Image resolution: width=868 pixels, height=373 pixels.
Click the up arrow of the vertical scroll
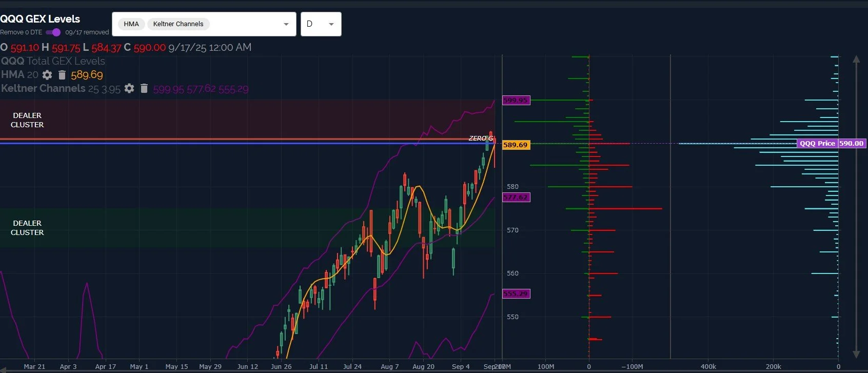(x=856, y=59)
